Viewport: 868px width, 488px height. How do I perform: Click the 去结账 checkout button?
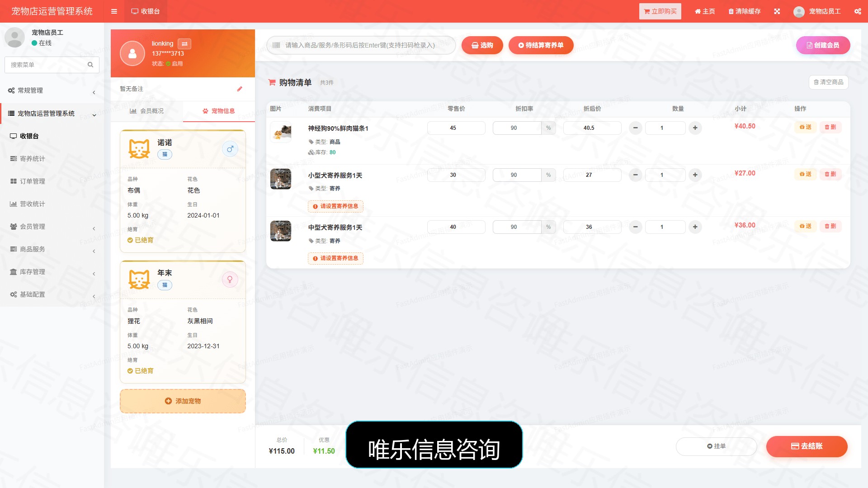[x=807, y=446]
